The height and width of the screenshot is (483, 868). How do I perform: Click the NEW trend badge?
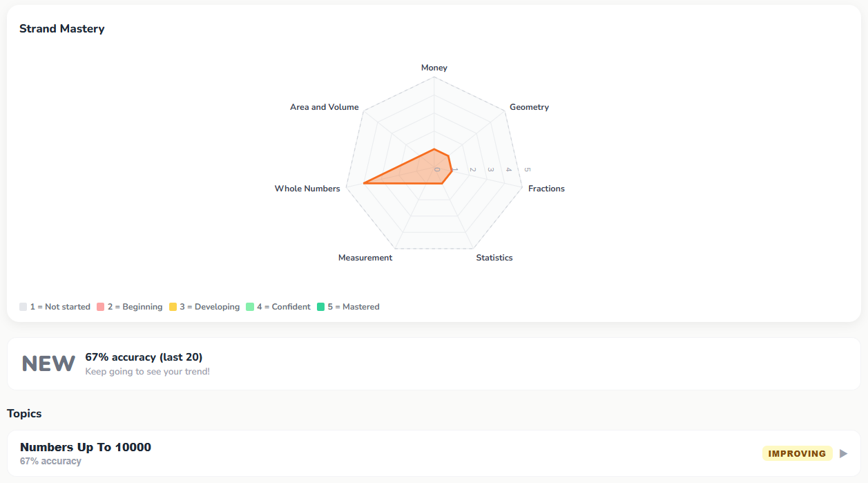48,363
